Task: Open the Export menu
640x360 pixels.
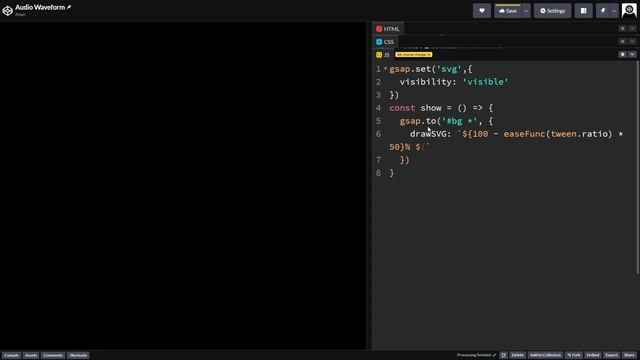Action: pyautogui.click(x=611, y=355)
